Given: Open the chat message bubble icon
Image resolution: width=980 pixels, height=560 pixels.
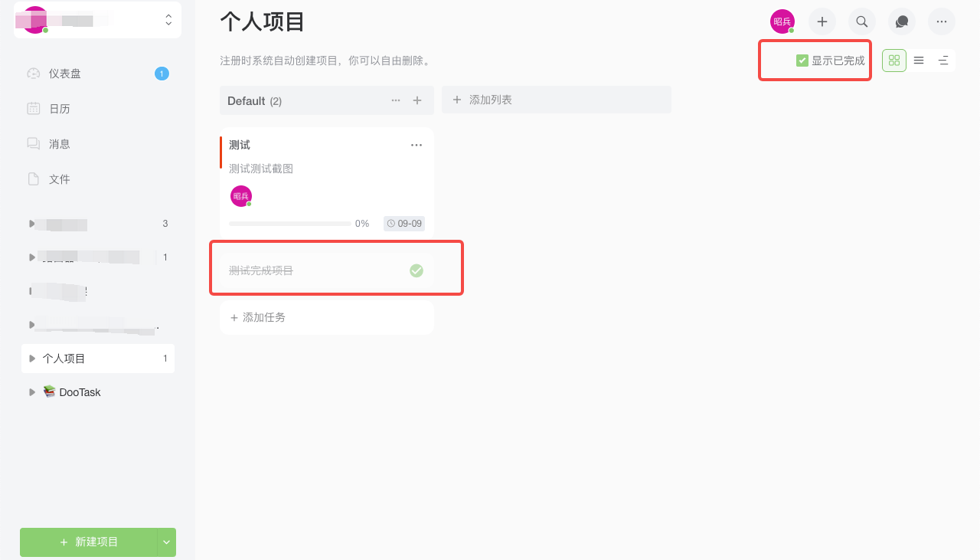Looking at the screenshot, I should (902, 21).
